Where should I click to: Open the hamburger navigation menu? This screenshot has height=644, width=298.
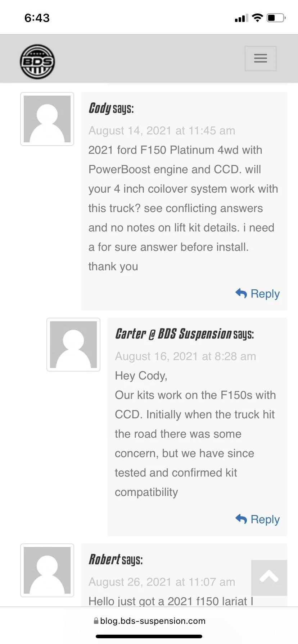coord(260,58)
